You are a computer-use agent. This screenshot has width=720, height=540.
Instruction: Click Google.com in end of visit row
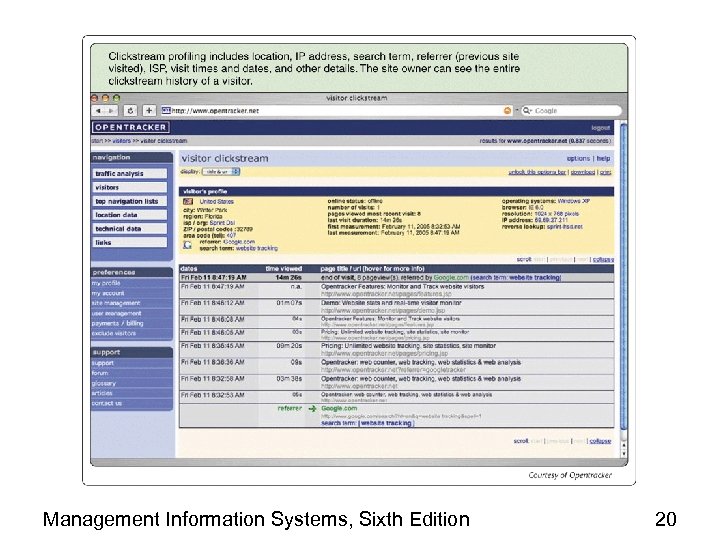tap(451, 278)
